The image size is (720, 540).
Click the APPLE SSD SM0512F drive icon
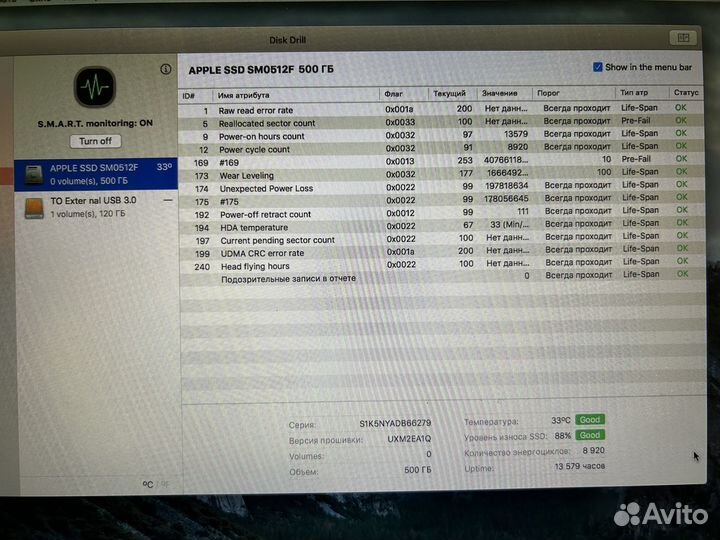(34, 175)
